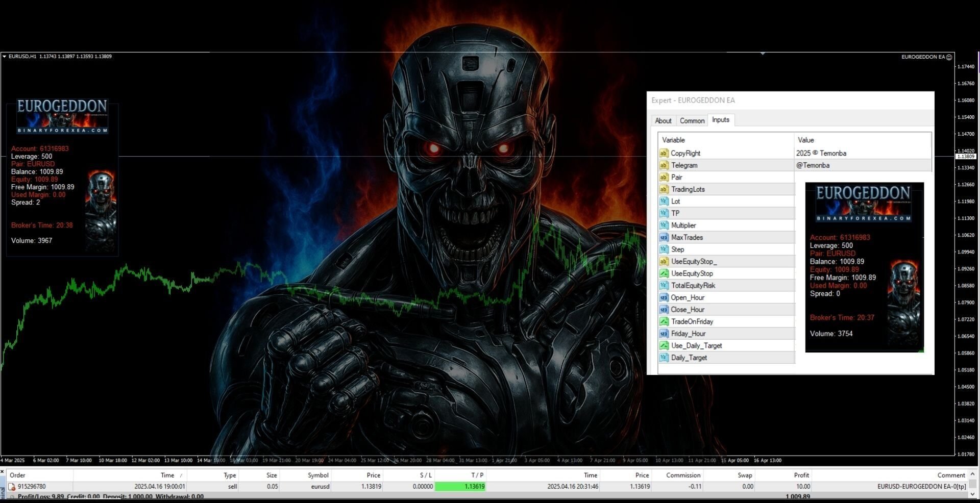
Task: Click the Size column header
Action: pos(259,475)
